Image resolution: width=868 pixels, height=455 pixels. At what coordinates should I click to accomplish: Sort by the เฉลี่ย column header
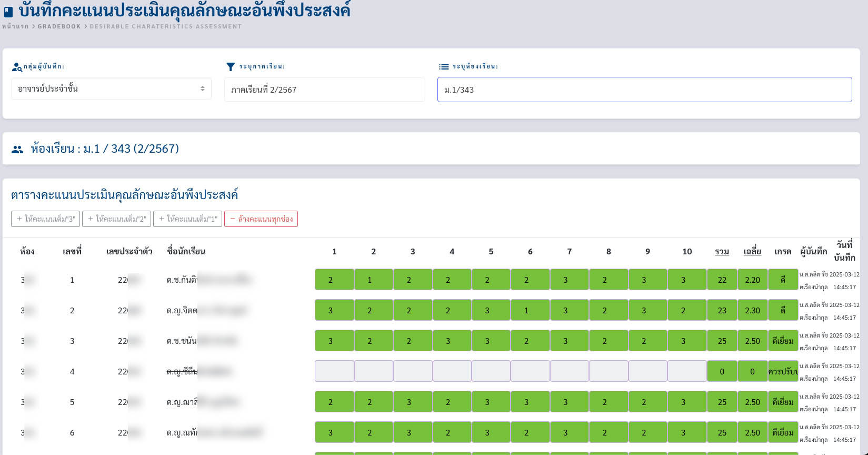[x=752, y=252]
